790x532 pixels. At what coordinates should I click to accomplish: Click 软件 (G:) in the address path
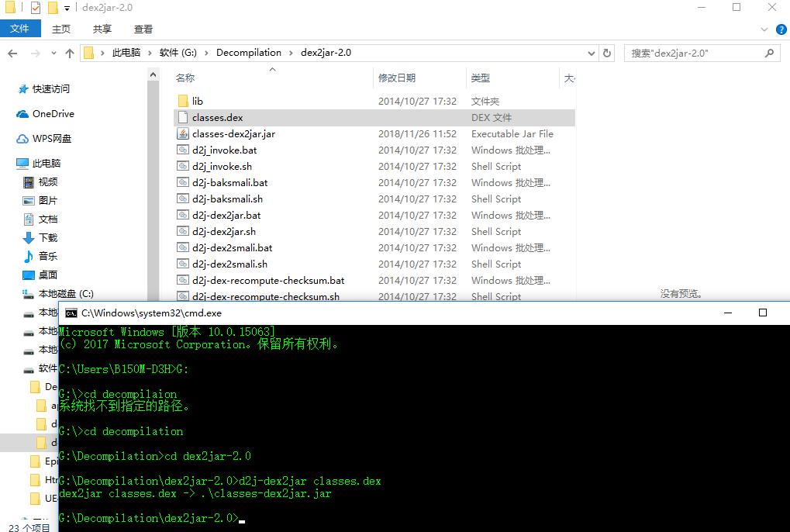pyautogui.click(x=178, y=53)
